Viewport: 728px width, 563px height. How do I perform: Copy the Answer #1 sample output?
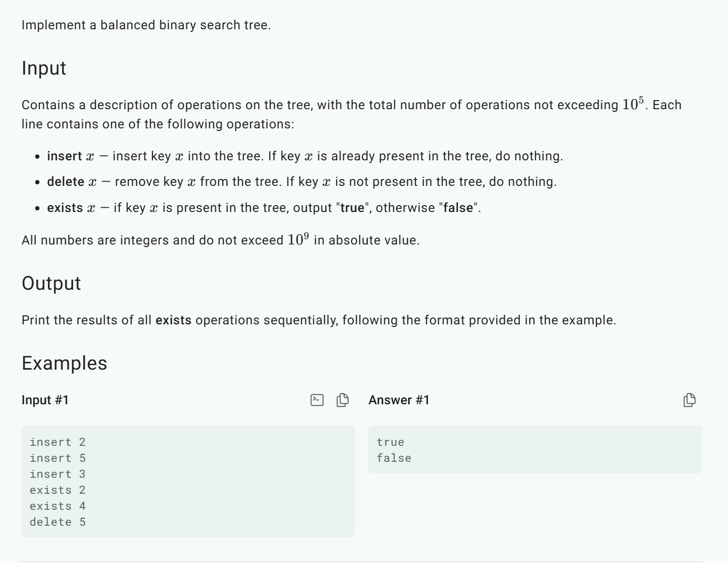[689, 400]
